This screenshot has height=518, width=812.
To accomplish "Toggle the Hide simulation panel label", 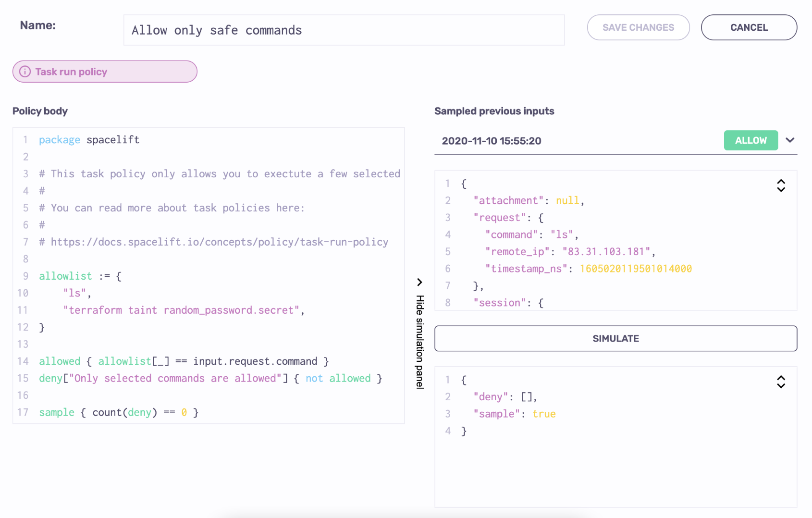I will tap(419, 341).
